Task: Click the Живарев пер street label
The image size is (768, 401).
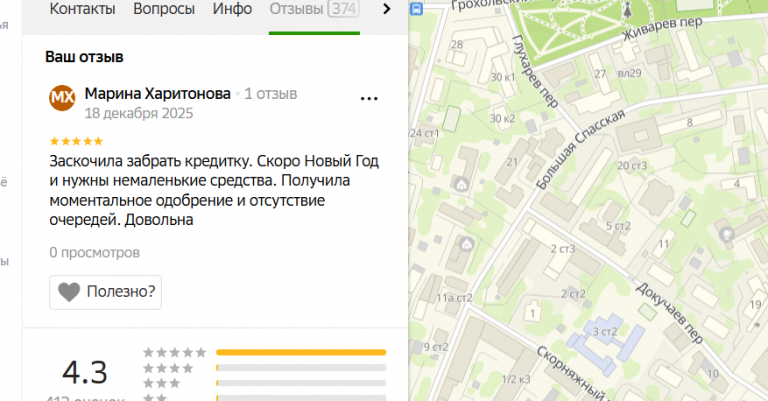Action: click(x=662, y=29)
